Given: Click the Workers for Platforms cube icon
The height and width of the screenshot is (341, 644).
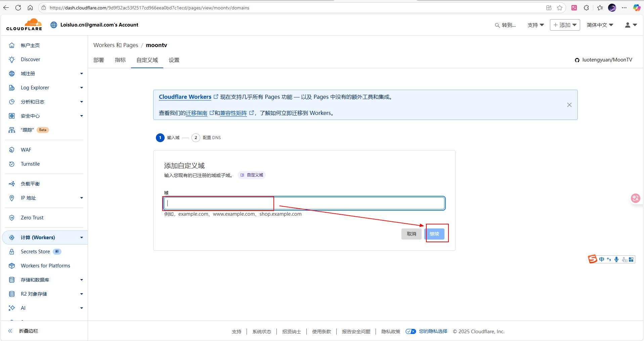Looking at the screenshot, I should pyautogui.click(x=12, y=266).
